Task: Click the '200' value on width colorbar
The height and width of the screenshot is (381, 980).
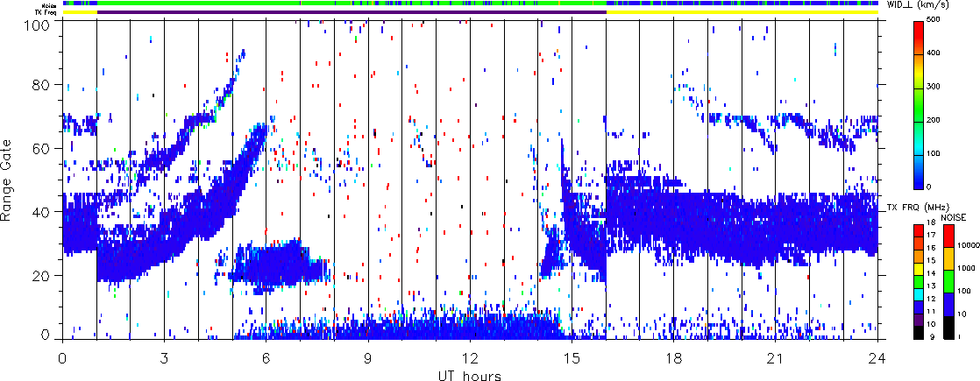Action: click(x=934, y=120)
